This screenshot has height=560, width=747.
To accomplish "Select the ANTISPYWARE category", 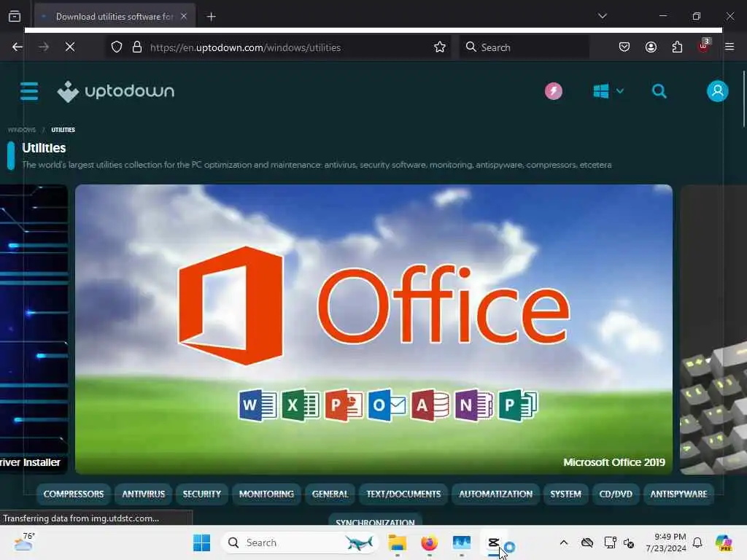I will tap(678, 494).
